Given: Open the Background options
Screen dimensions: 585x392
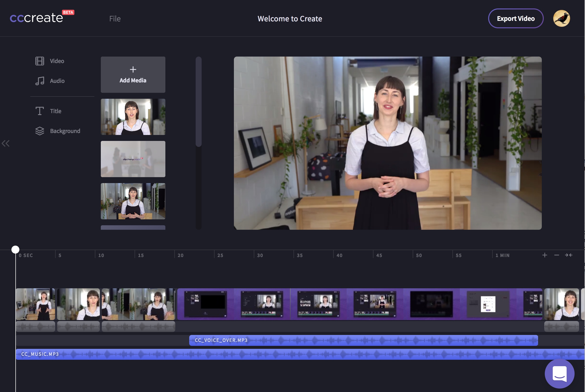Looking at the screenshot, I should 65,131.
